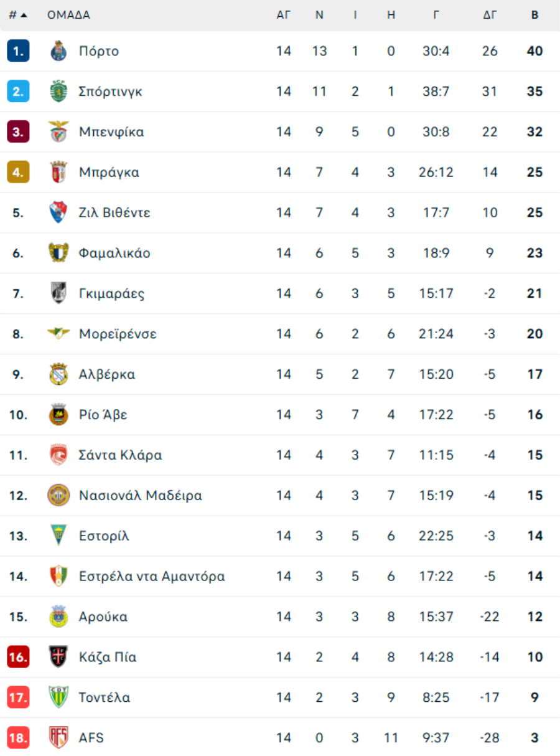Click the AFS club crest icon
Viewport: 560px width, 756px height.
(x=58, y=738)
